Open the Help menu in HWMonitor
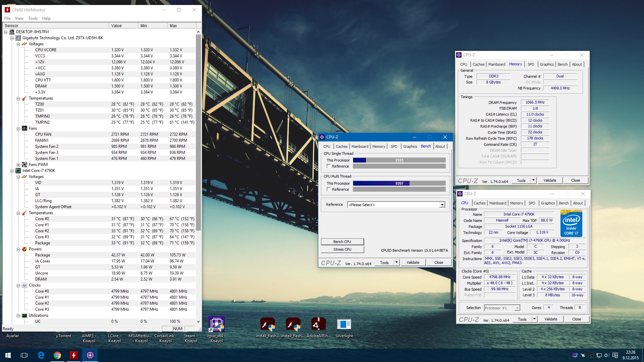 [x=46, y=18]
